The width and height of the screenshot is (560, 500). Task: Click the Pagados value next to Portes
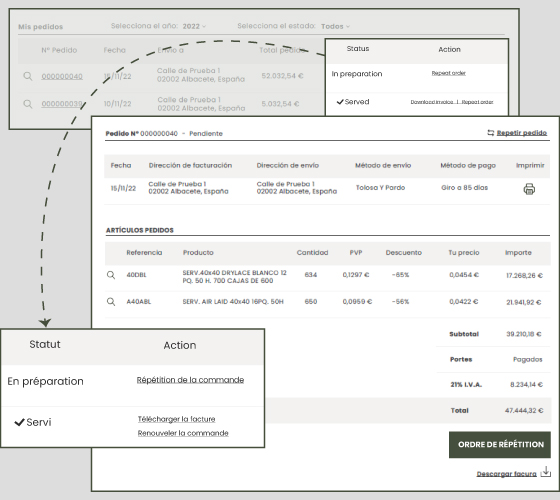528,360
